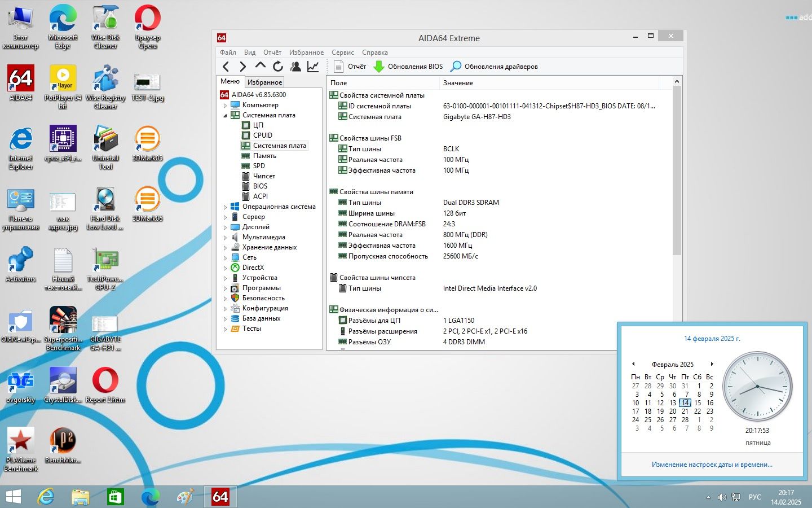
Task: Click the BIOS updates green arrow button
Action: click(409, 67)
